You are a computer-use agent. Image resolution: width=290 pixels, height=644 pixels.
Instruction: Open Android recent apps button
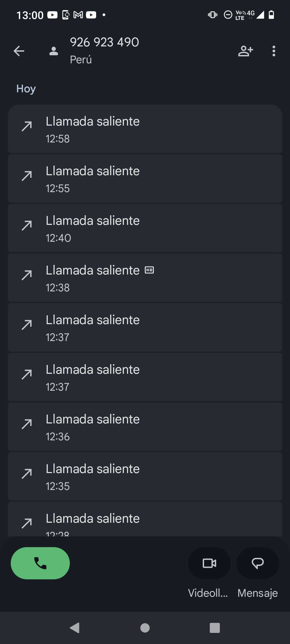click(215, 628)
